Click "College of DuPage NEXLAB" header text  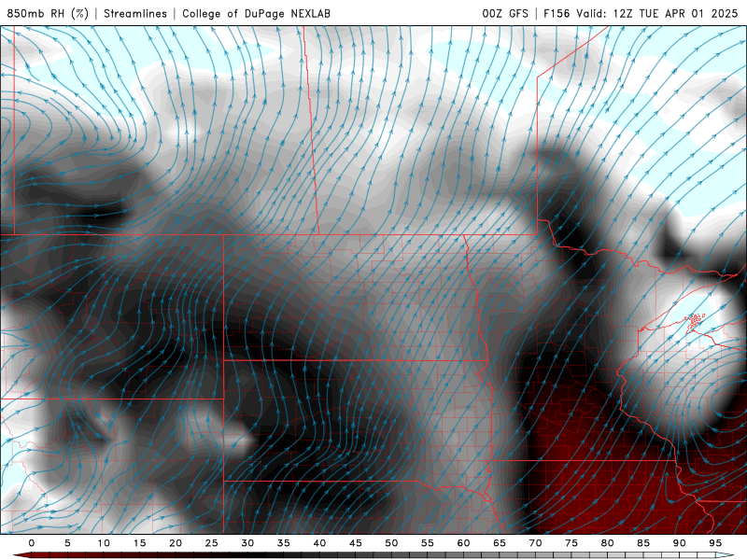point(256,13)
